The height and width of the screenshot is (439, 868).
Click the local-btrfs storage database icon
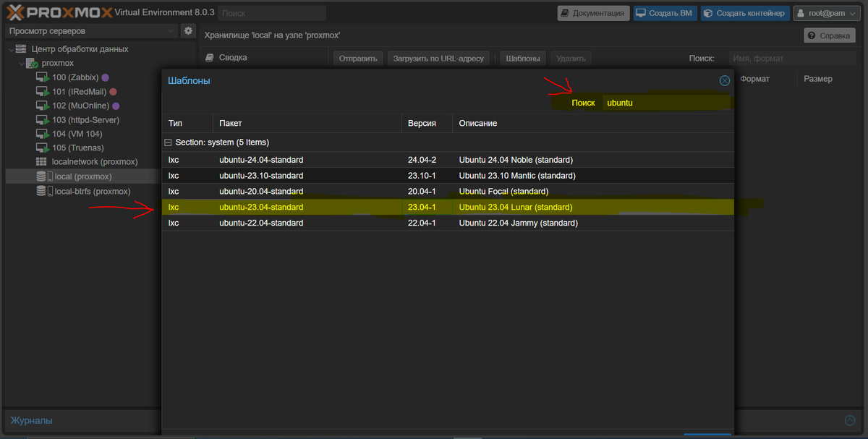click(41, 191)
